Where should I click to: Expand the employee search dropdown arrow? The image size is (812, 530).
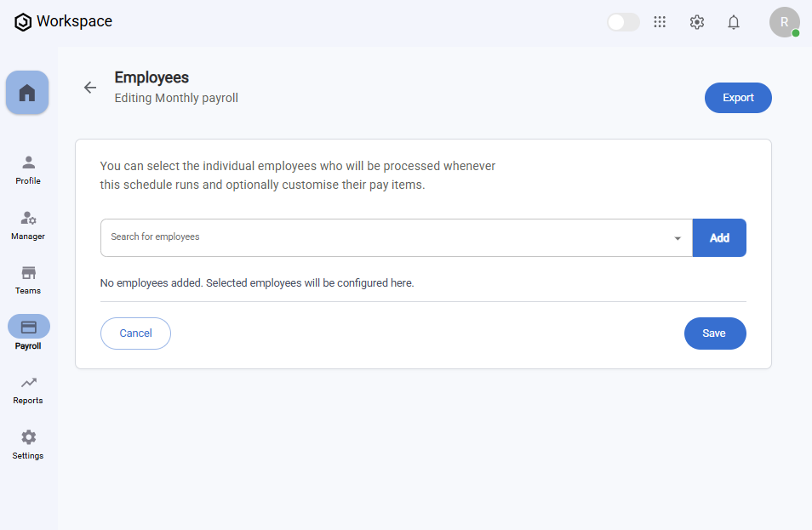[x=678, y=238]
